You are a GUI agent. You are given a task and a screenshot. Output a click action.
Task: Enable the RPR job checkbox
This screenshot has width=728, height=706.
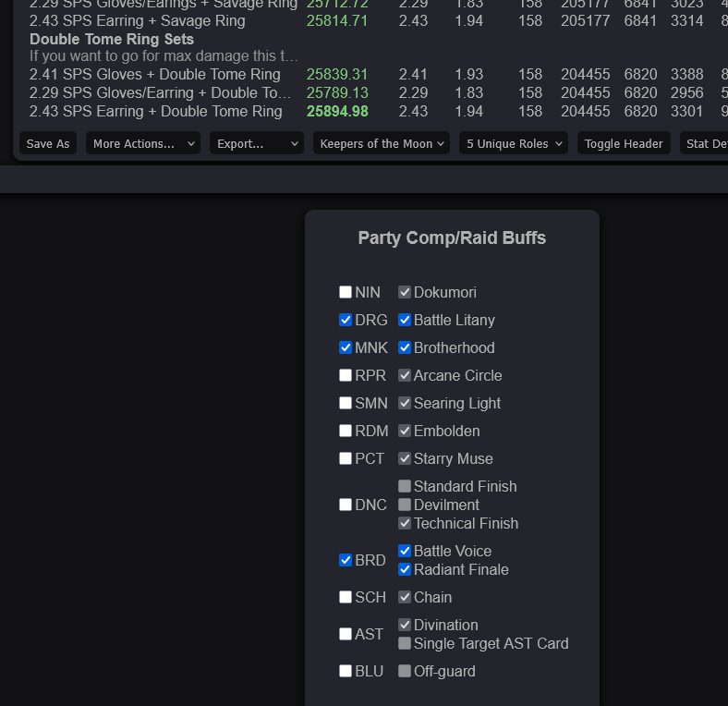346,375
